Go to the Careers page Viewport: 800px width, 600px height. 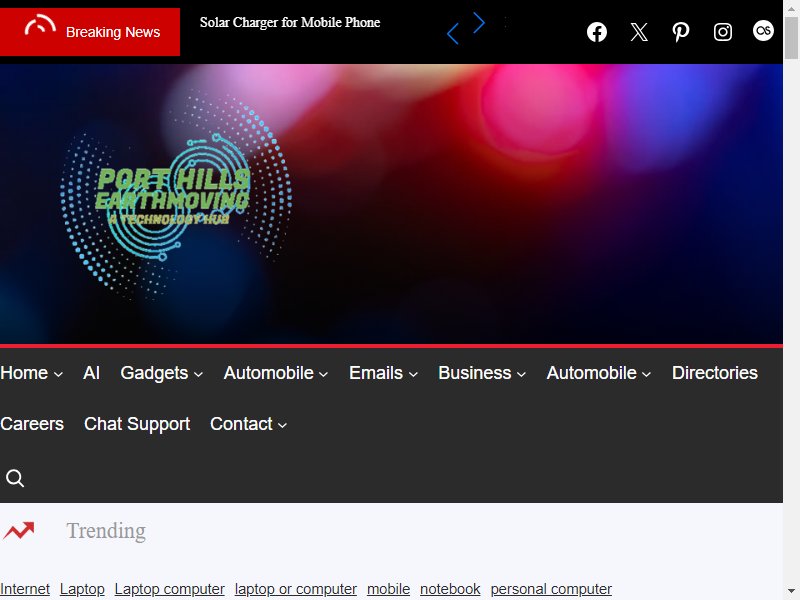click(x=32, y=424)
